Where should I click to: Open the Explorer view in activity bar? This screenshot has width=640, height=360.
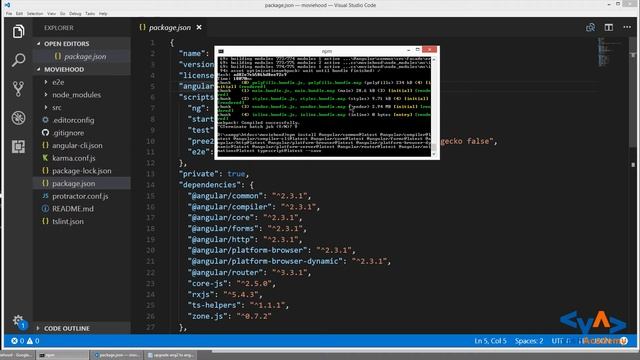tap(18, 31)
